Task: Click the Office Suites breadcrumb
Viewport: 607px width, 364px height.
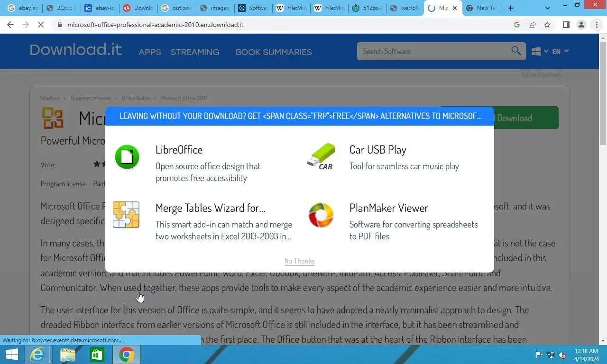Action: (136, 98)
